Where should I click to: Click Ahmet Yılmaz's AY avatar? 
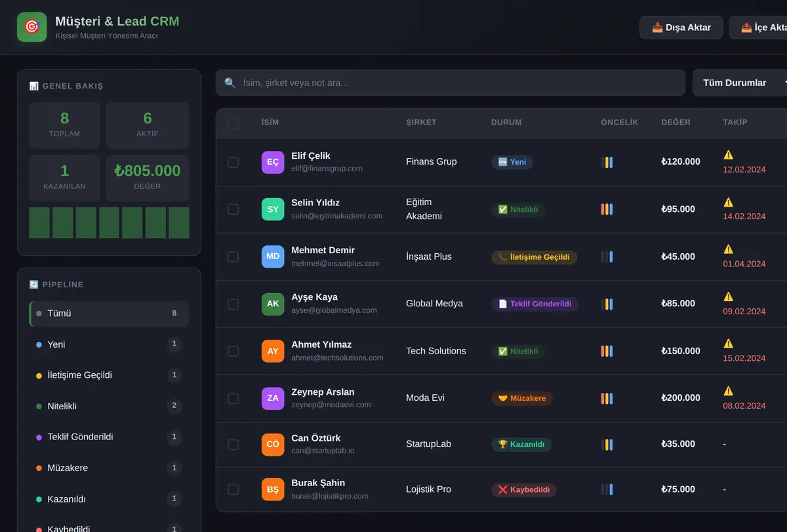point(273,351)
